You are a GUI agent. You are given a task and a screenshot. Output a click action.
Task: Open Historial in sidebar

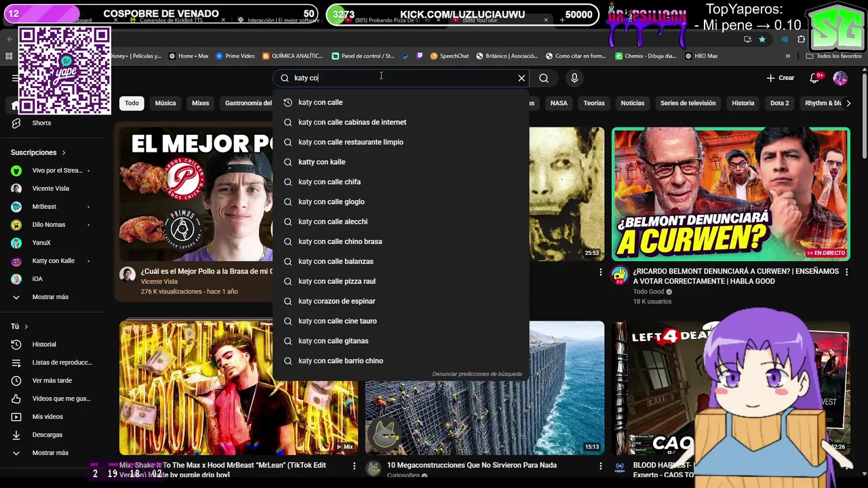click(52, 344)
